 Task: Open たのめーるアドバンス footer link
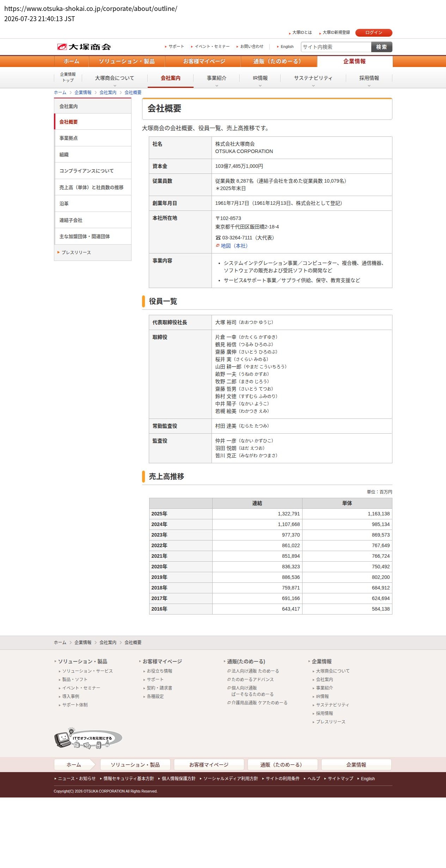pos(252,679)
